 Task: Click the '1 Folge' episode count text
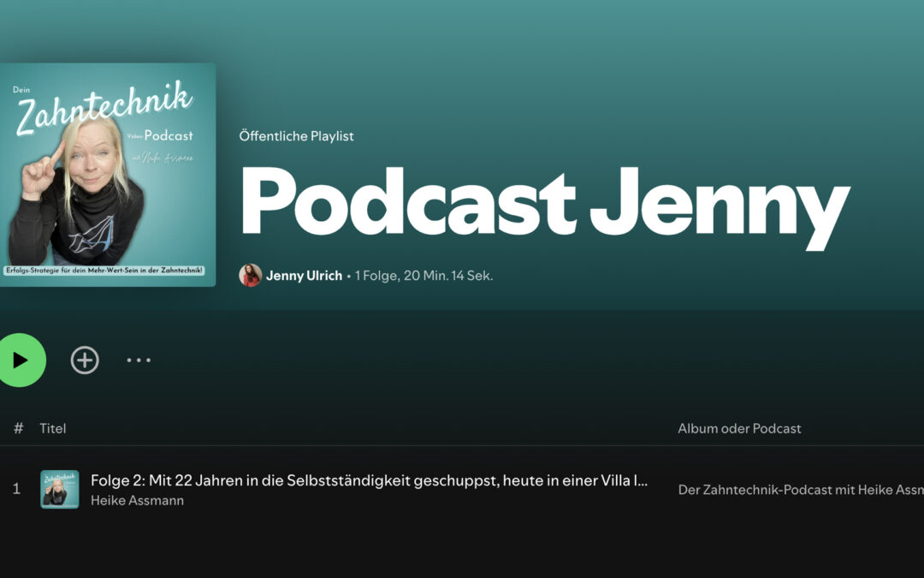tap(375, 276)
